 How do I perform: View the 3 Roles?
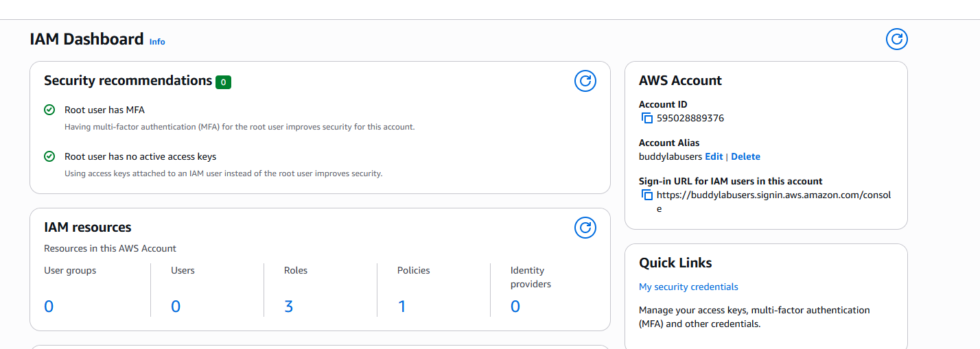click(289, 306)
